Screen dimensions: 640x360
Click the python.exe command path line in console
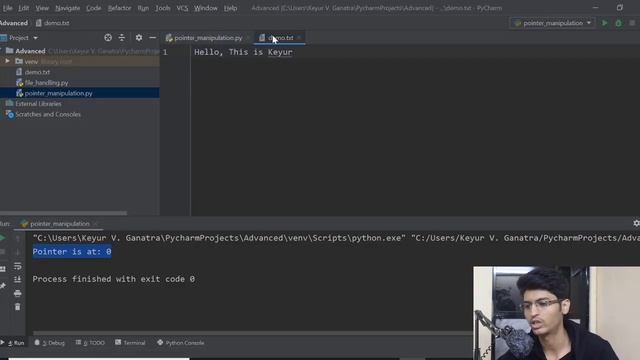[x=336, y=238]
